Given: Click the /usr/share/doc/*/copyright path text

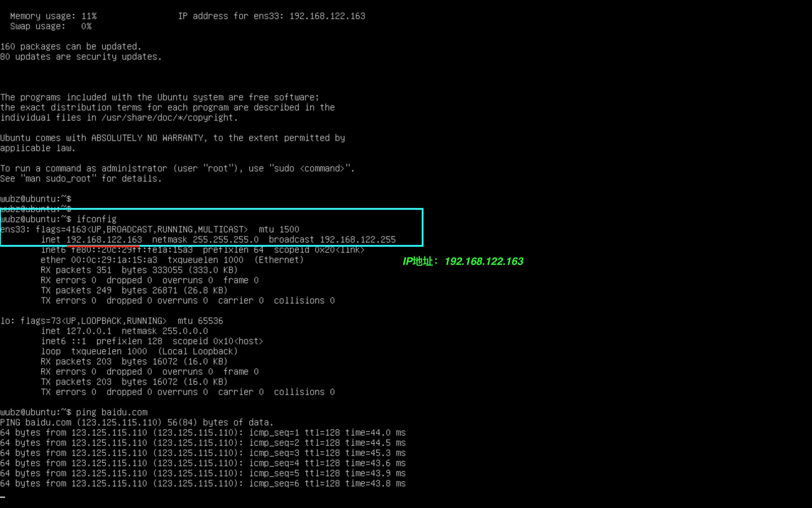Looking at the screenshot, I should click(170, 118).
